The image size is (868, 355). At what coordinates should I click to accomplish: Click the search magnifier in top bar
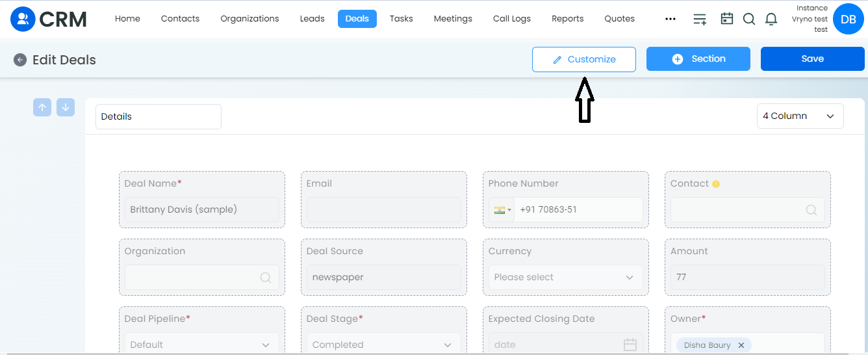(x=749, y=19)
